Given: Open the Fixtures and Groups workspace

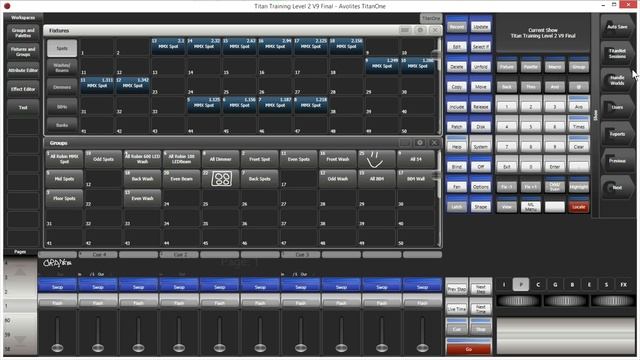Looking at the screenshot, I should (23, 51).
